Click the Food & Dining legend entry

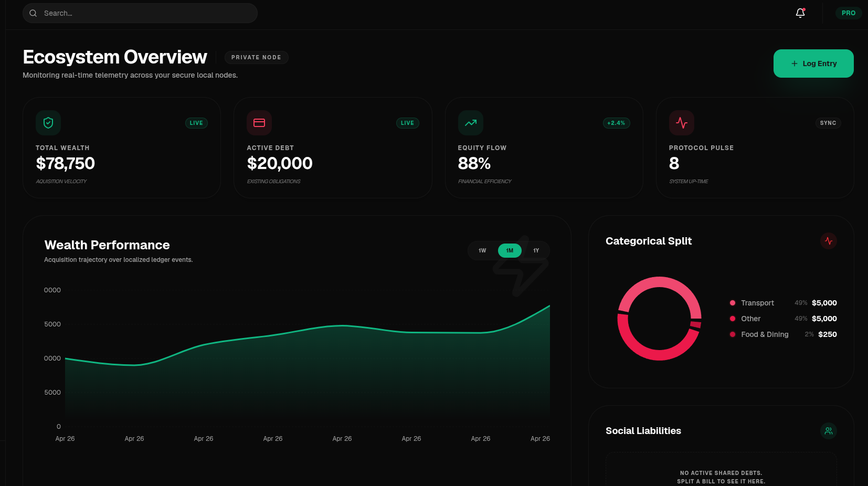click(x=765, y=334)
